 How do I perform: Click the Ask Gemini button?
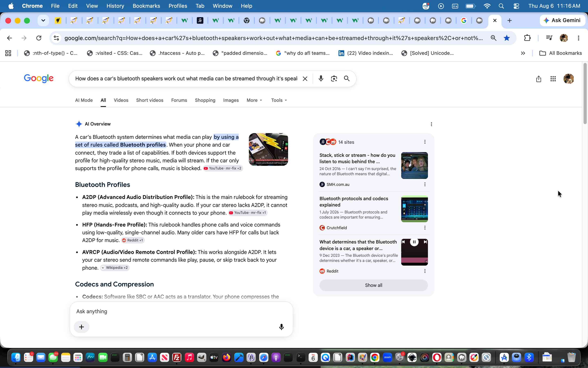pos(562,20)
